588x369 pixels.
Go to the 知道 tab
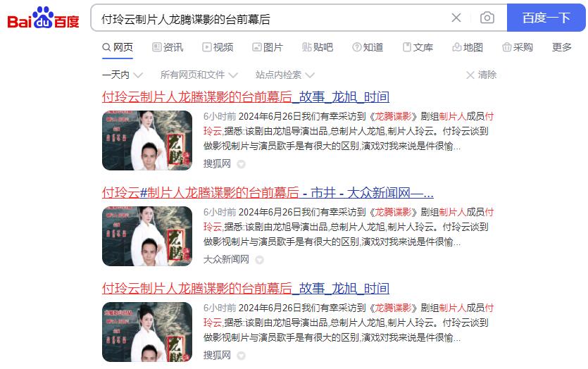pyautogui.click(x=368, y=47)
